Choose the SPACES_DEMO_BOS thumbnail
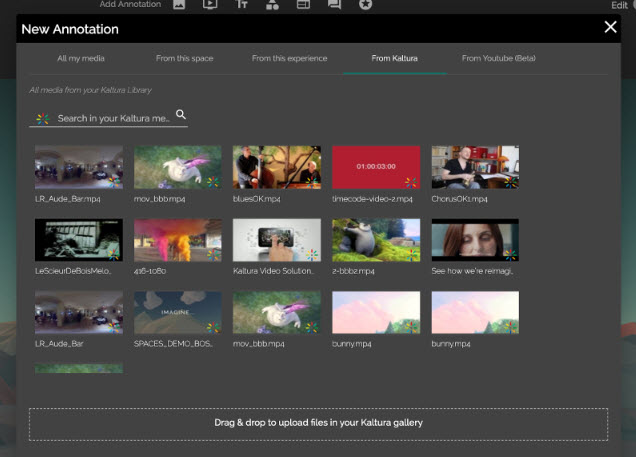636x457 pixels. pyautogui.click(x=178, y=312)
